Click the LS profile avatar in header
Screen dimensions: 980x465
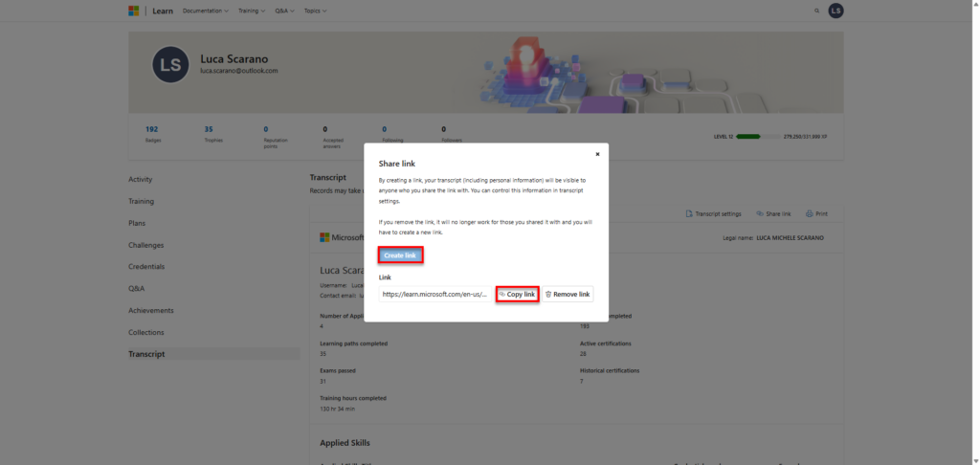pyautogui.click(x=835, y=11)
